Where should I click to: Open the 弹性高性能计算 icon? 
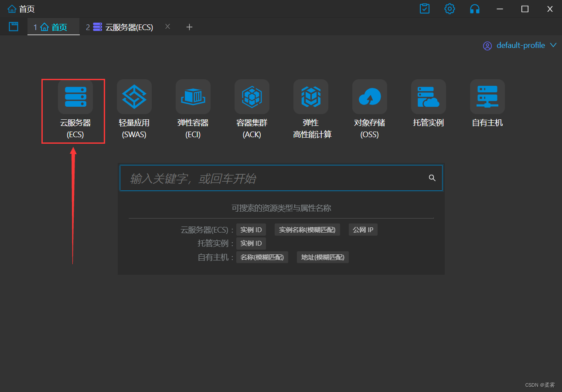[311, 97]
